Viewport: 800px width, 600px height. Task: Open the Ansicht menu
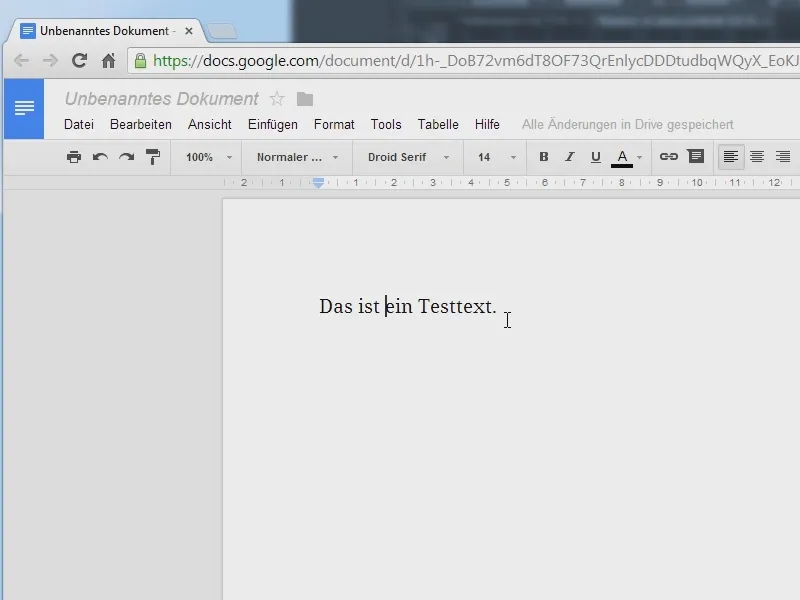tap(210, 124)
